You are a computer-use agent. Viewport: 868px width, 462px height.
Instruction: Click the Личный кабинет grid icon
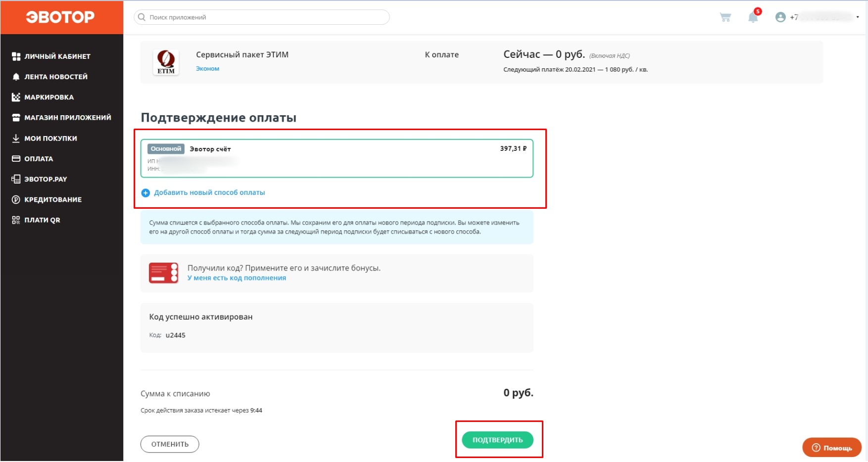16,56
